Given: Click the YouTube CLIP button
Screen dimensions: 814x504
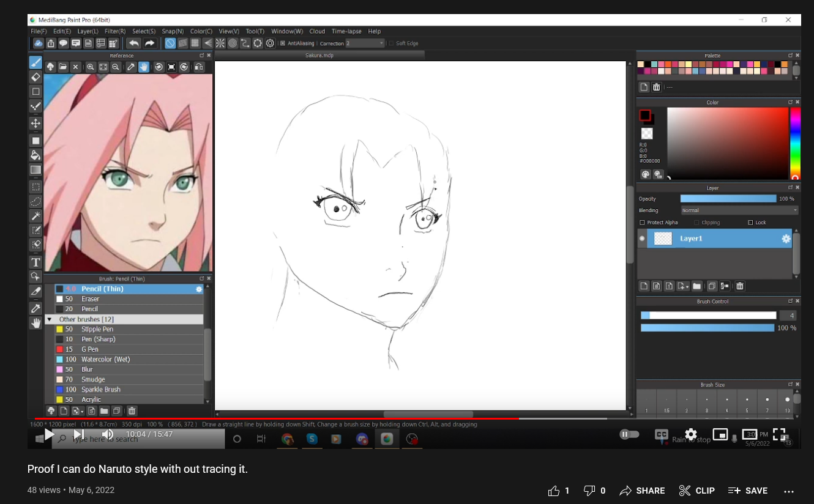Looking at the screenshot, I should pos(696,491).
